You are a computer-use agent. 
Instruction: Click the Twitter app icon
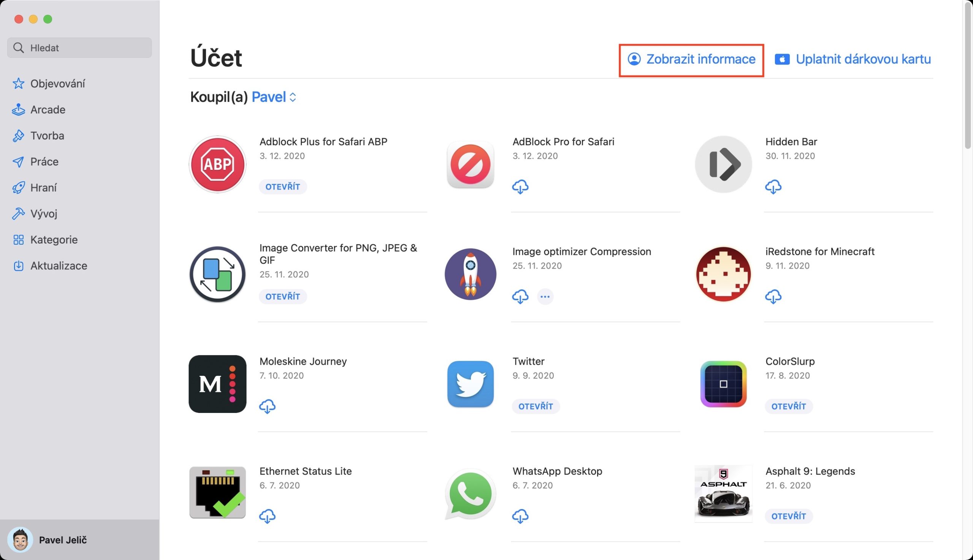[x=470, y=384]
